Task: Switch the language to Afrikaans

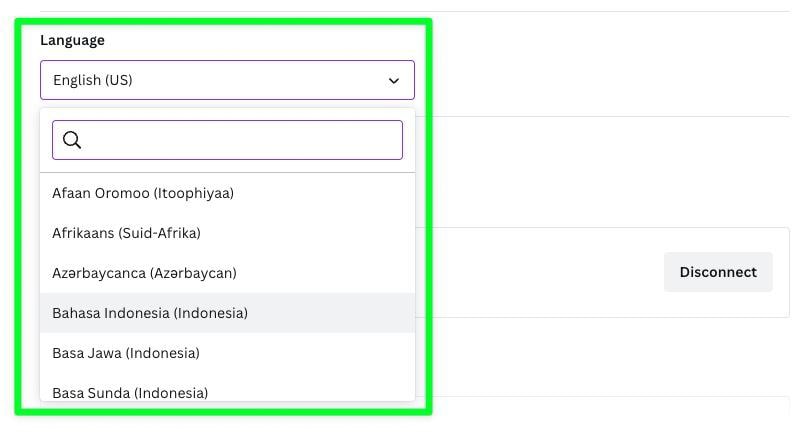Action: click(x=227, y=233)
